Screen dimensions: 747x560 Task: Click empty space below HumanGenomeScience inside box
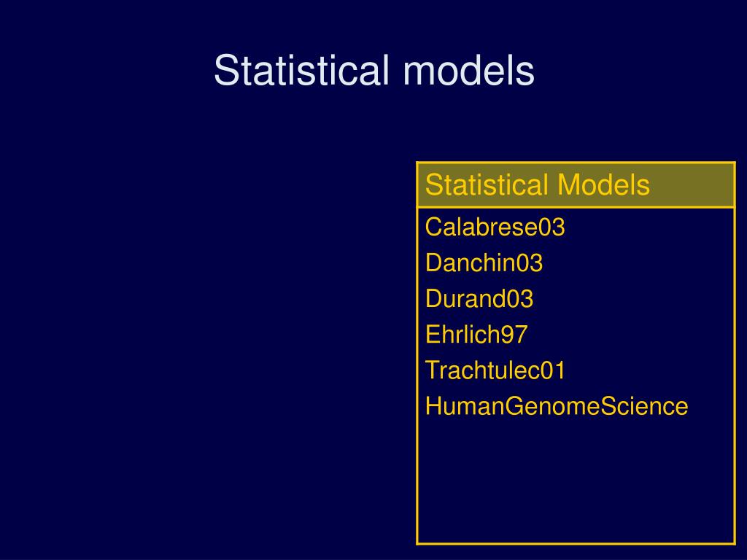coord(576,481)
